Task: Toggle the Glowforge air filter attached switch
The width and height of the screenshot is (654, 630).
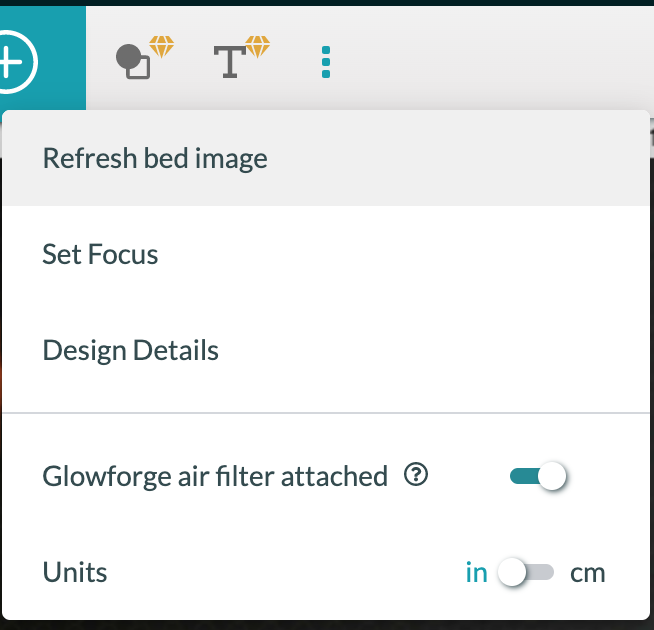Action: (538, 477)
